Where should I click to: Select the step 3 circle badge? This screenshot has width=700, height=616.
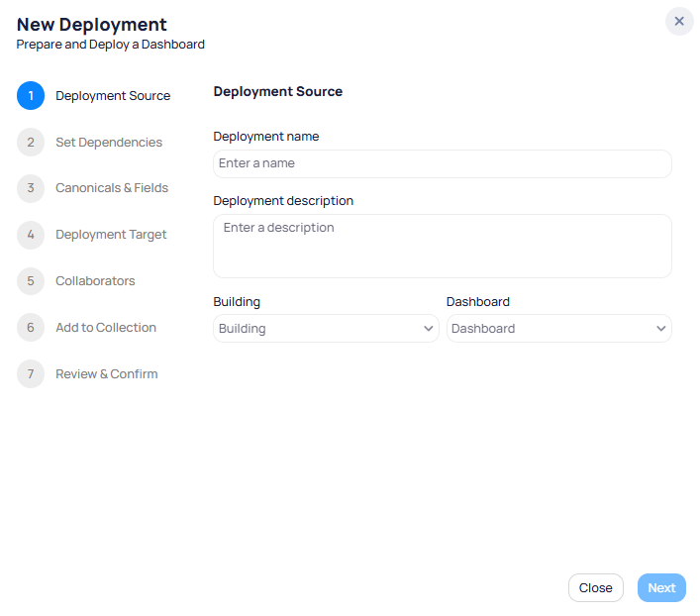point(31,188)
